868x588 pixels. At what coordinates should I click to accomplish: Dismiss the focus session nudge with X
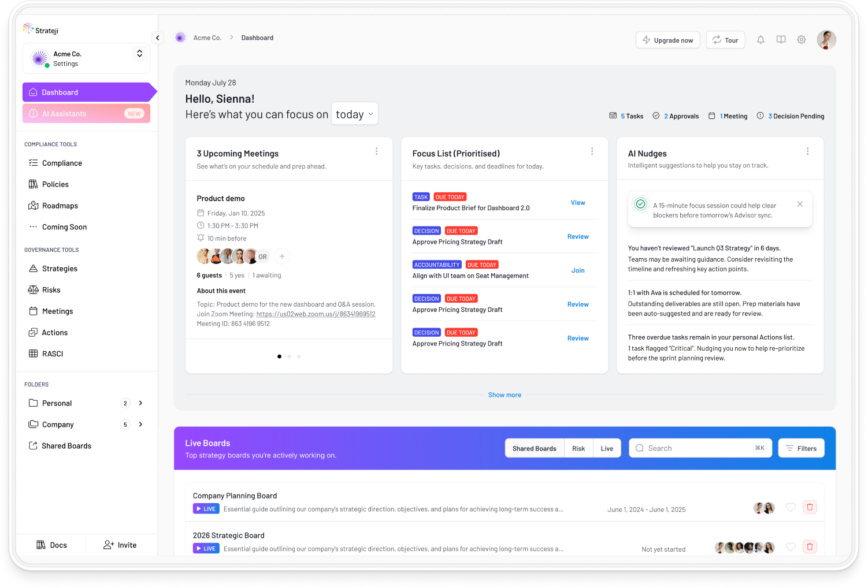tap(800, 204)
